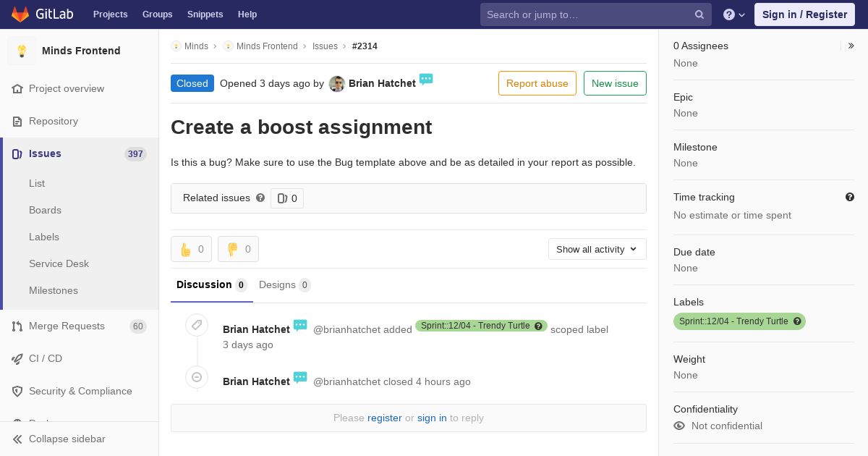Open the Show all activity dropdown
The width and height of the screenshot is (868, 456).
(597, 249)
